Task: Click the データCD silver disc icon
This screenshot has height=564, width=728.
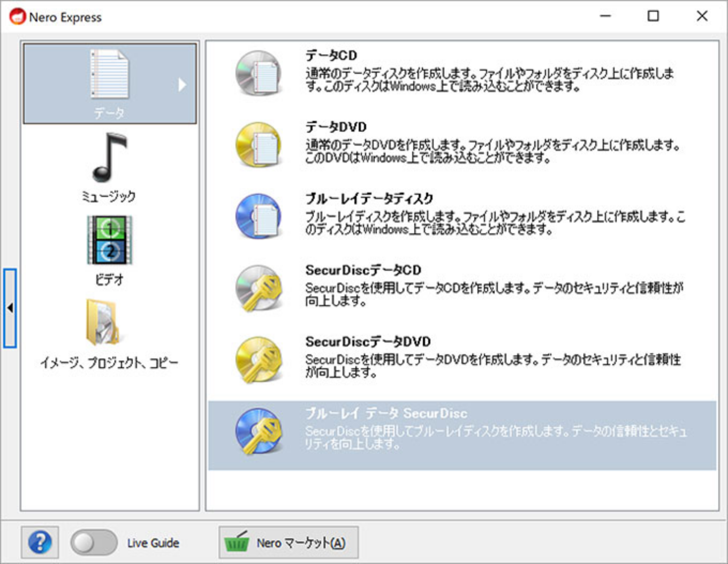Action: point(259,73)
